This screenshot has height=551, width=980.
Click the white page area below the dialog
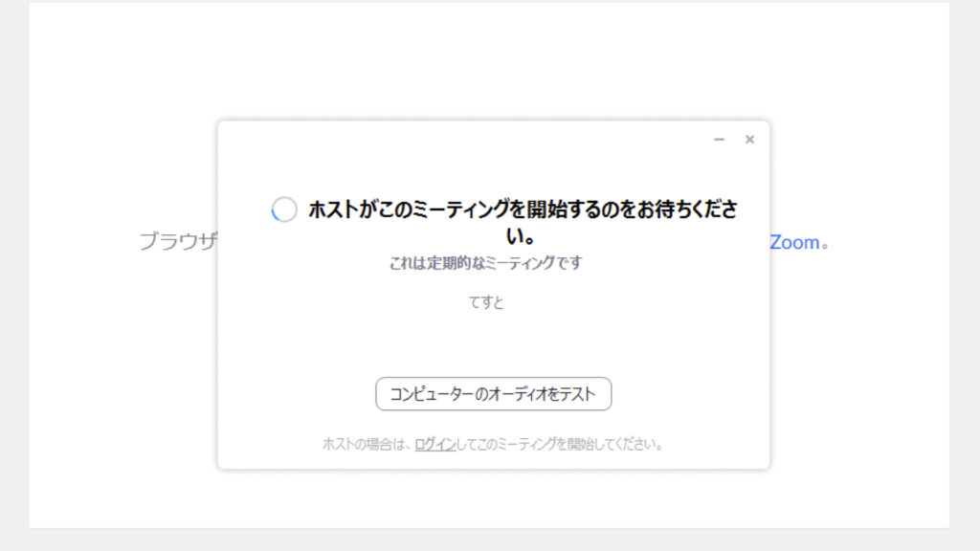490,499
